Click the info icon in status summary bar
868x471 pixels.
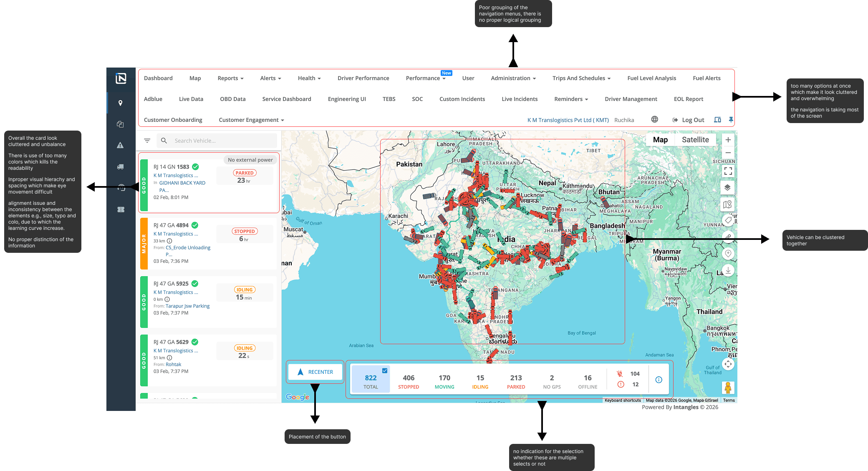pyautogui.click(x=659, y=380)
